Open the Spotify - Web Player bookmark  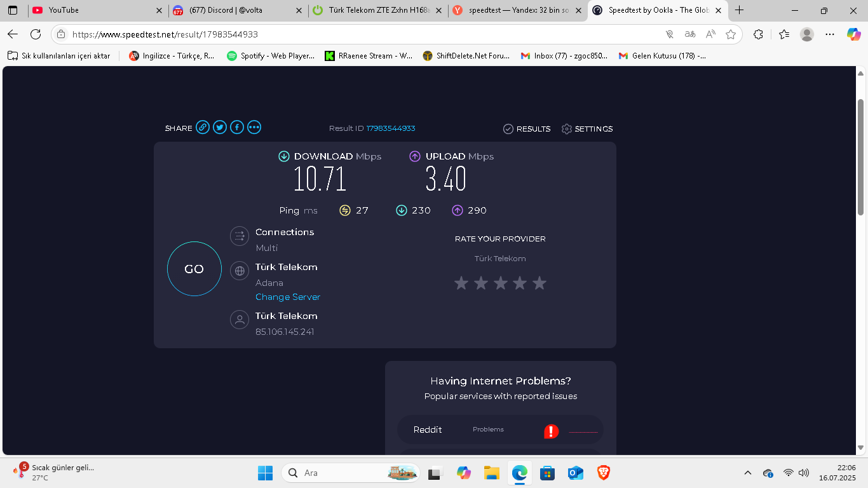271,56
